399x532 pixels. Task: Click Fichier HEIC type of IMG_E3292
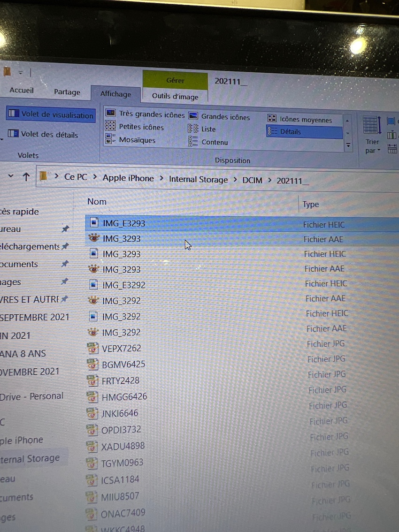tap(326, 283)
